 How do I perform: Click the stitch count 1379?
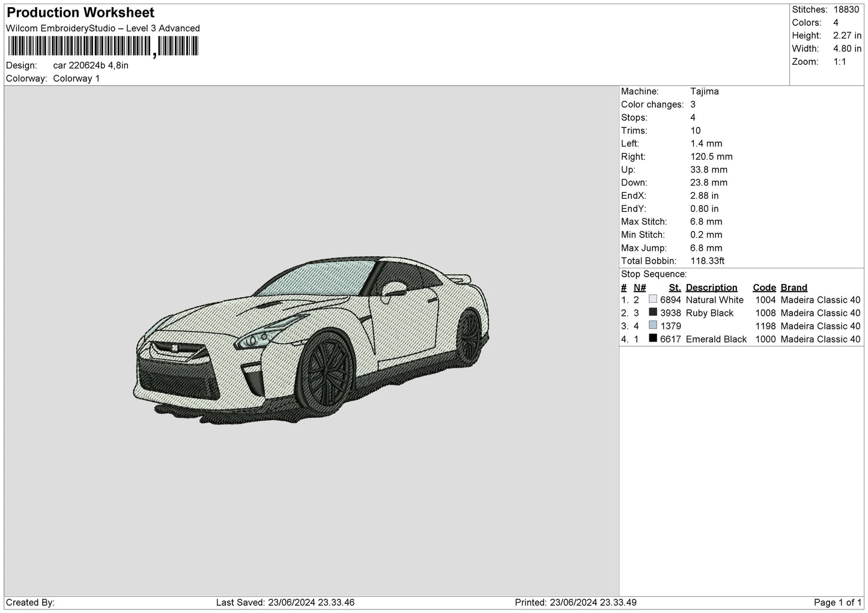[670, 326]
